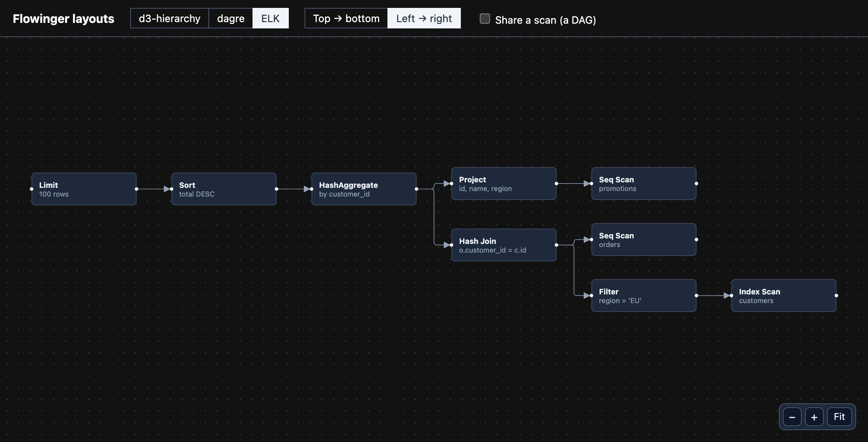Click the Limit node's right output port
Viewport: 868px width, 442px height.
coord(137,189)
